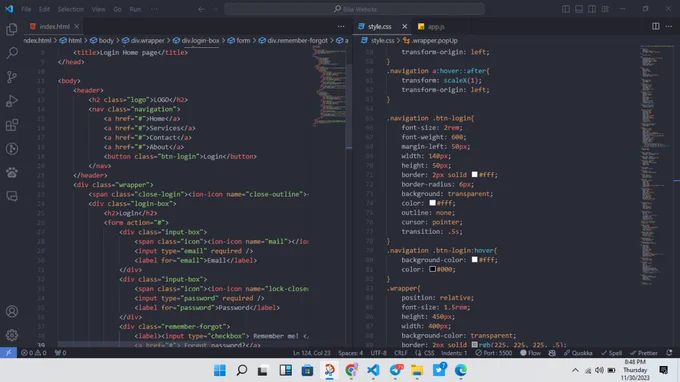Viewport: 680px width, 382px height.
Task: Toggle the Flow status item
Action: click(x=530, y=353)
